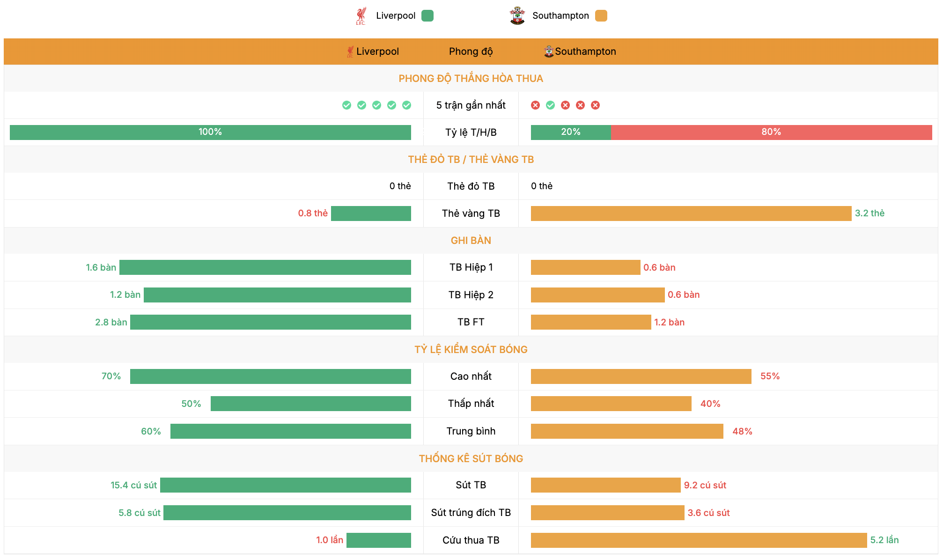Image resolution: width=943 pixels, height=560 pixels.
Task: Click the Southampton name in the top legend
Action: (560, 16)
